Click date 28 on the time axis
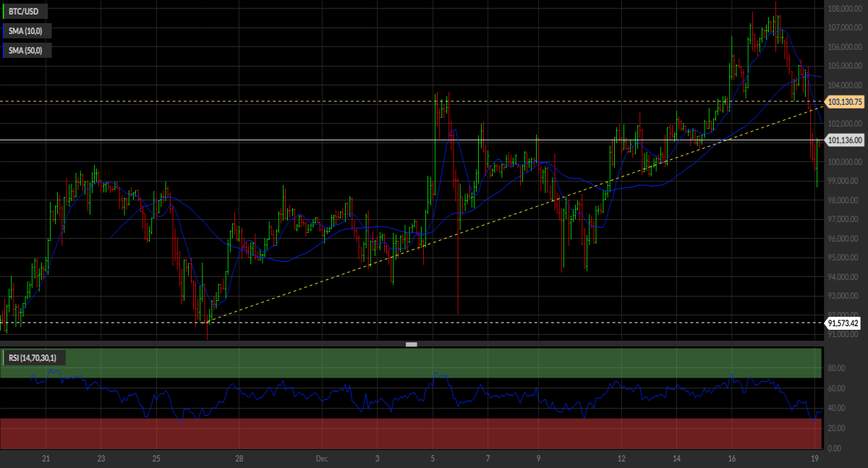 tap(239, 459)
